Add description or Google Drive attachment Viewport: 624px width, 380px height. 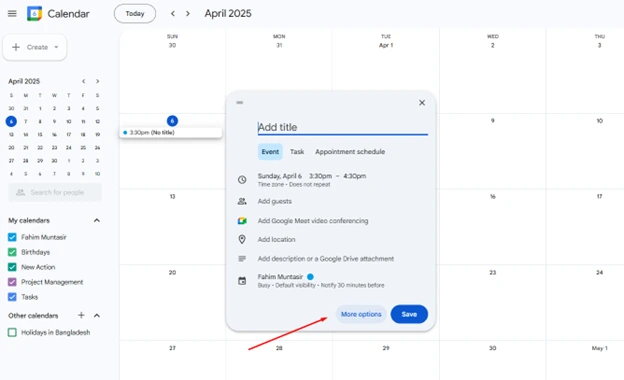(x=326, y=259)
